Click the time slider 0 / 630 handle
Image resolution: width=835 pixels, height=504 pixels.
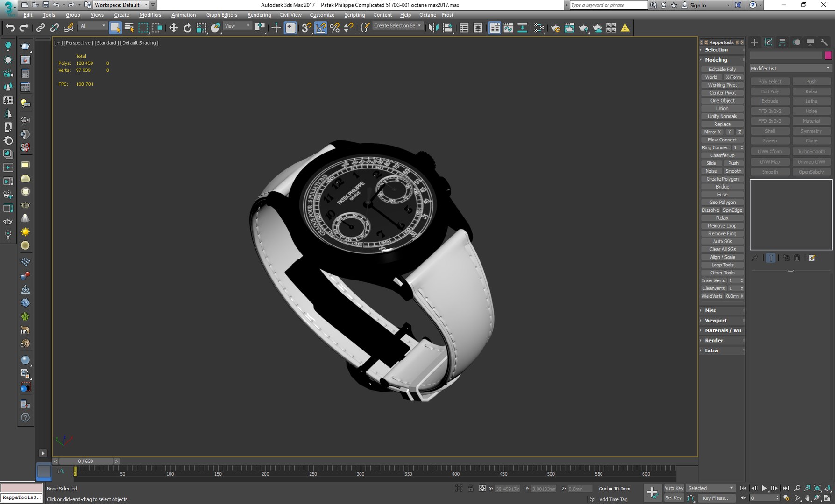pos(86,461)
